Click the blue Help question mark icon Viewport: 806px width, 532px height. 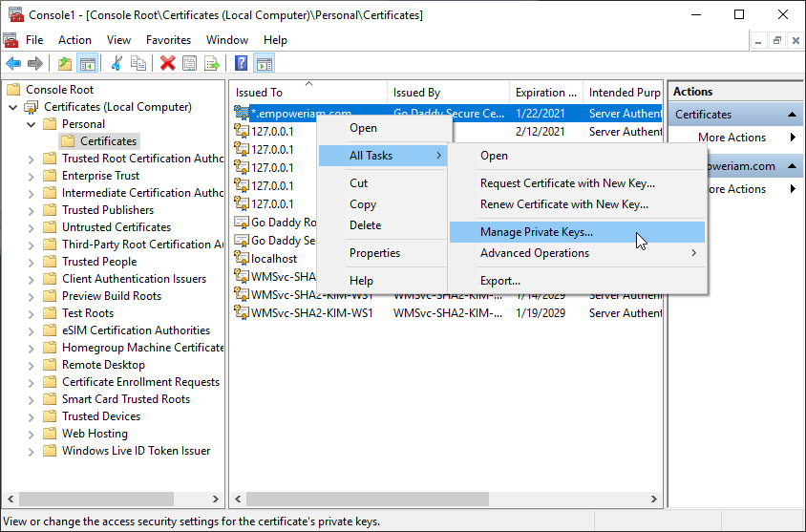pyautogui.click(x=242, y=64)
